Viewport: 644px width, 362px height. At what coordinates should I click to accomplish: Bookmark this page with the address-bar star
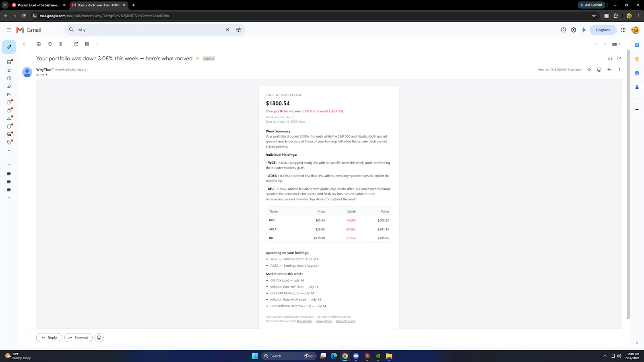594,16
